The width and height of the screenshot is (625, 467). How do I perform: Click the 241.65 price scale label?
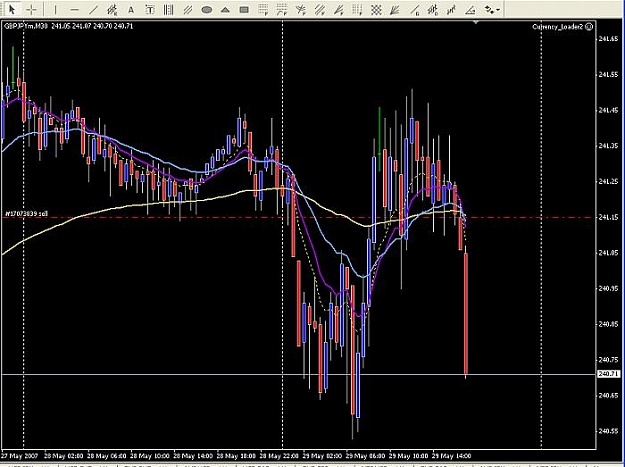coord(609,39)
